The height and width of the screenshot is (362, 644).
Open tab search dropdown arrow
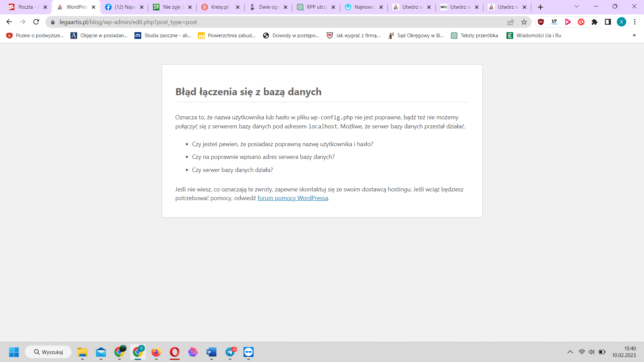tap(577, 6)
